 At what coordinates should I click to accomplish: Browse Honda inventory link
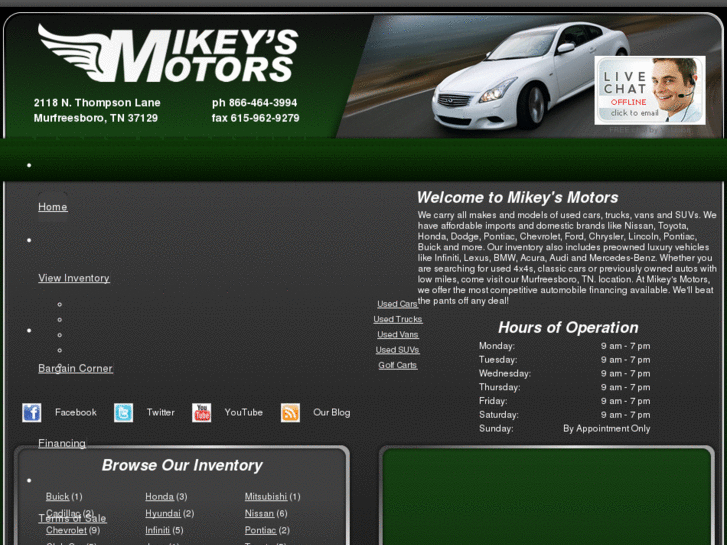[159, 497]
